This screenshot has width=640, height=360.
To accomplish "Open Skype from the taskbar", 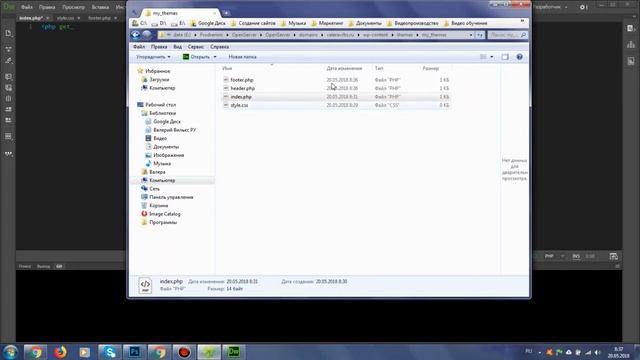I will pos(109,352).
